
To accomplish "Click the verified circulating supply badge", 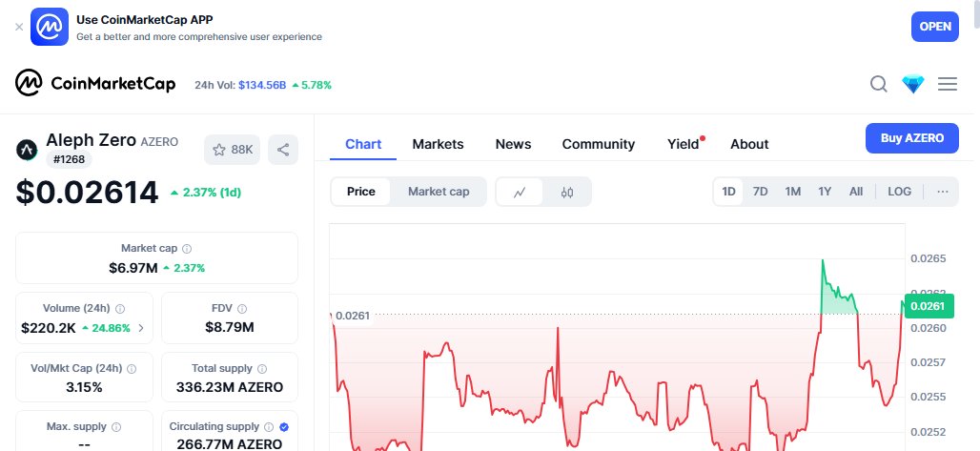I will coord(284,427).
